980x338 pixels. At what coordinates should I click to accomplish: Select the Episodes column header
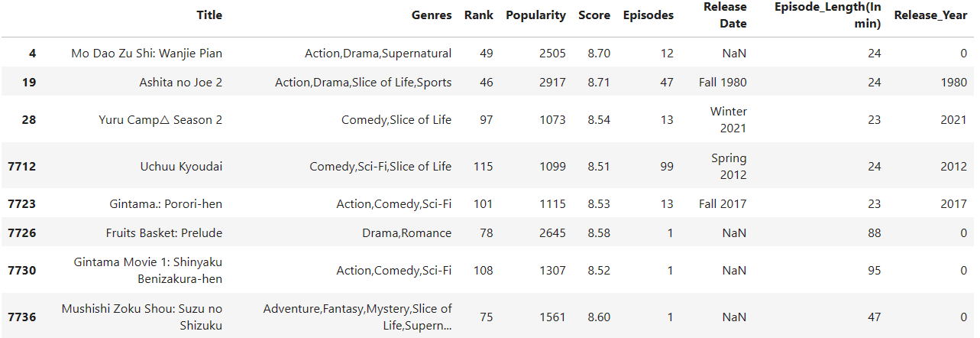tap(648, 15)
